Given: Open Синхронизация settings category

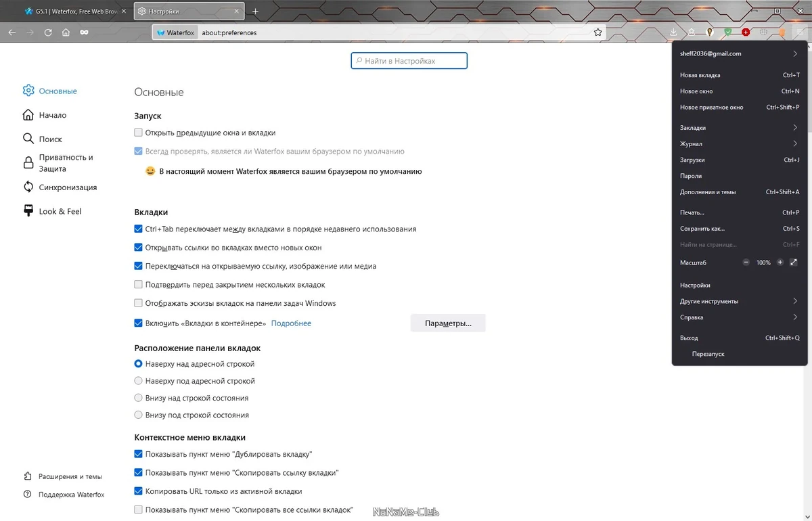Looking at the screenshot, I should coord(60,187).
